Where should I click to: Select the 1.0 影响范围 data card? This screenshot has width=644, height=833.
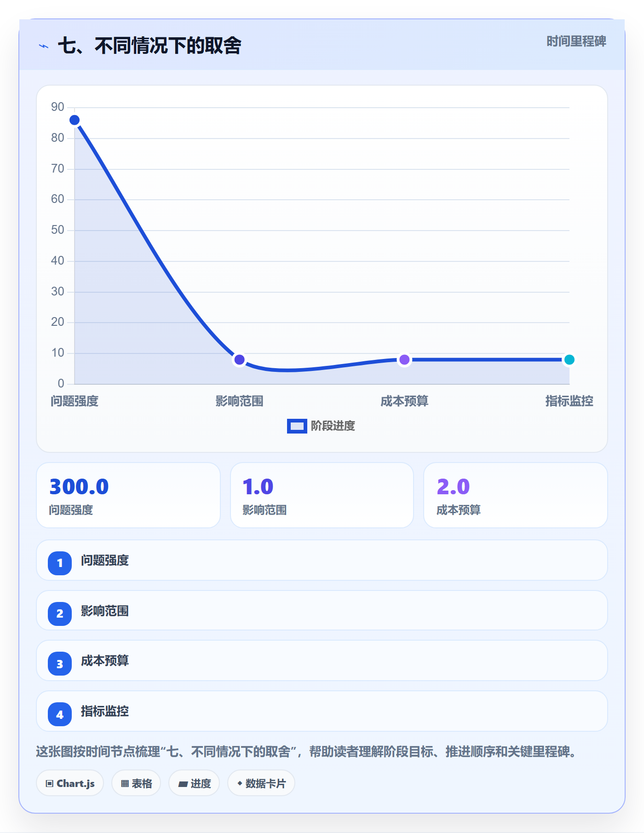point(322,495)
